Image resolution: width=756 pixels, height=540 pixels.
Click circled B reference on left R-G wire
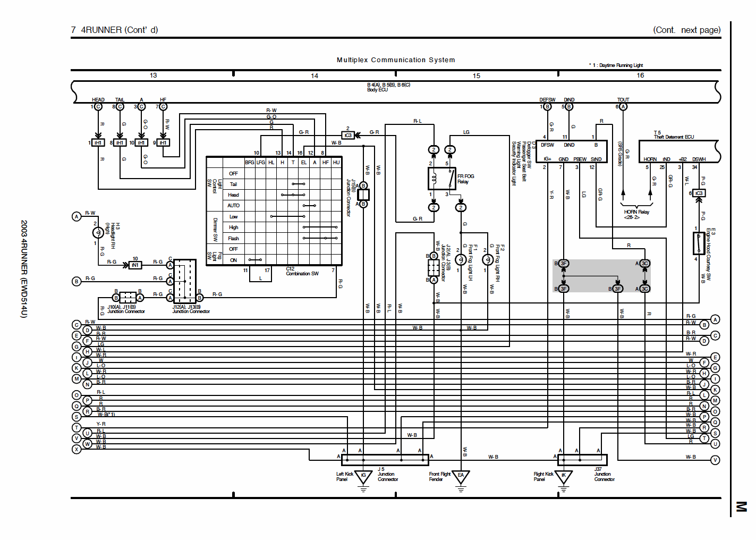click(x=77, y=281)
